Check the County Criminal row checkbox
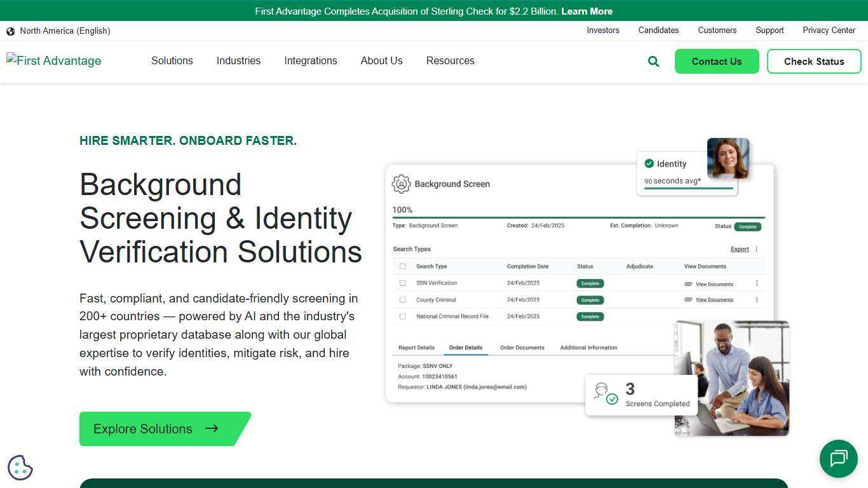868x488 pixels. pos(402,299)
